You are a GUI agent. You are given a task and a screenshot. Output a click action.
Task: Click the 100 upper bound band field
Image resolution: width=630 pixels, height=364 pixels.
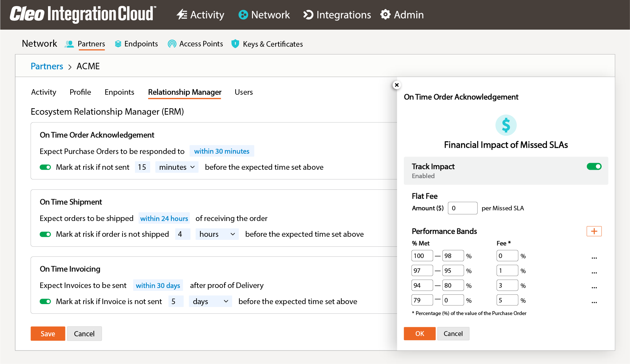point(422,256)
